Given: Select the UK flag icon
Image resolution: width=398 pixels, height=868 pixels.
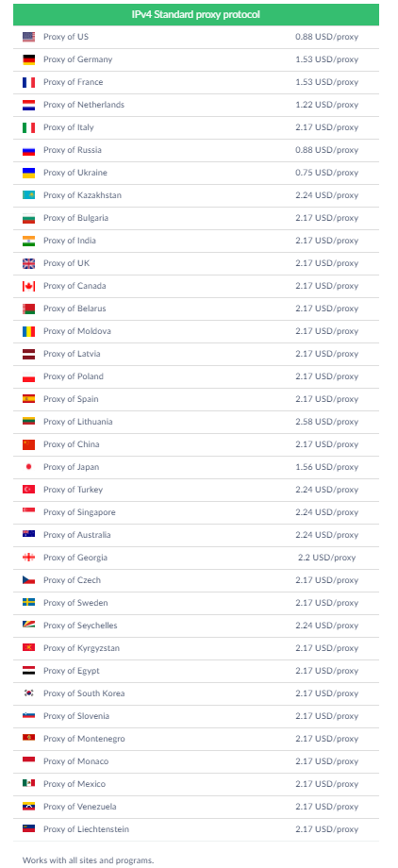Looking at the screenshot, I should 29,263.
